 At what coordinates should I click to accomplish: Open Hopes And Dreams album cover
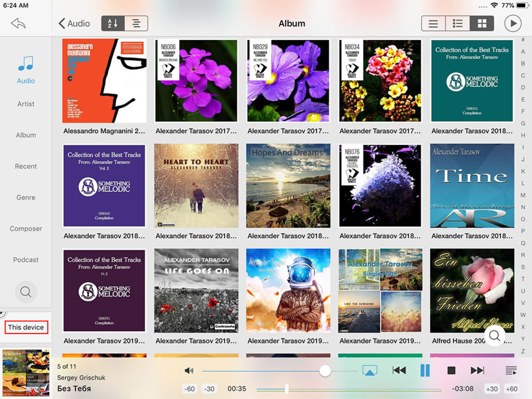[288, 186]
